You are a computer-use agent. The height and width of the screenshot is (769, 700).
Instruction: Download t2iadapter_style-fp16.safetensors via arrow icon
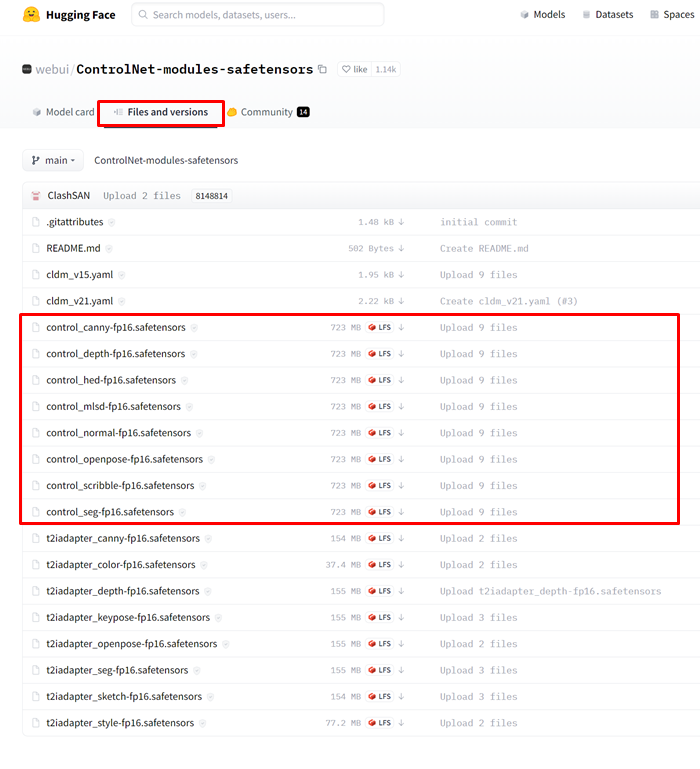(x=401, y=723)
